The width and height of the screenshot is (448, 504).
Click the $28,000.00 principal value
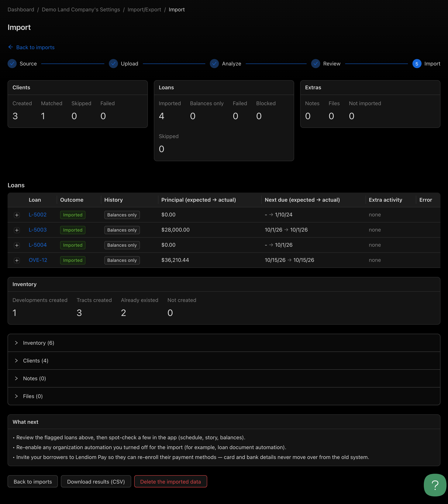tap(175, 230)
